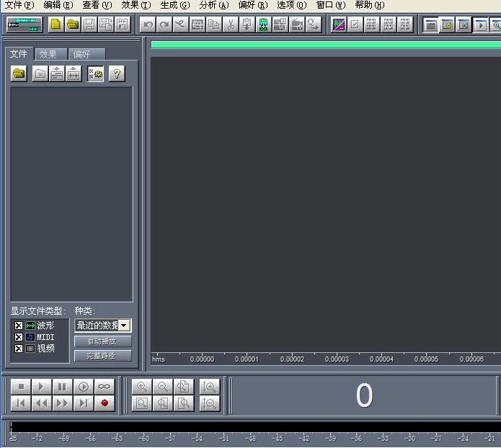Click open folder icon in file panel
This screenshot has height=448, width=501.
pyautogui.click(x=19, y=73)
